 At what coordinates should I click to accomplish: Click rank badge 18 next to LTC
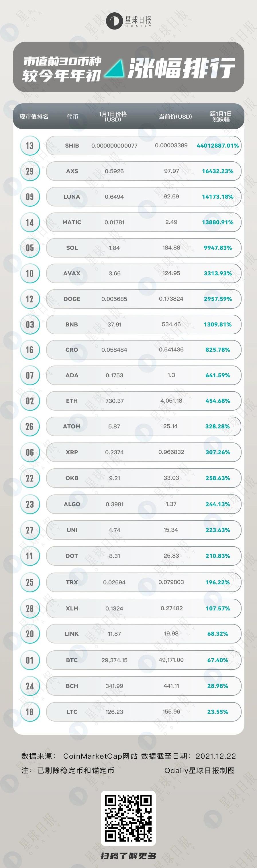[x=30, y=712]
